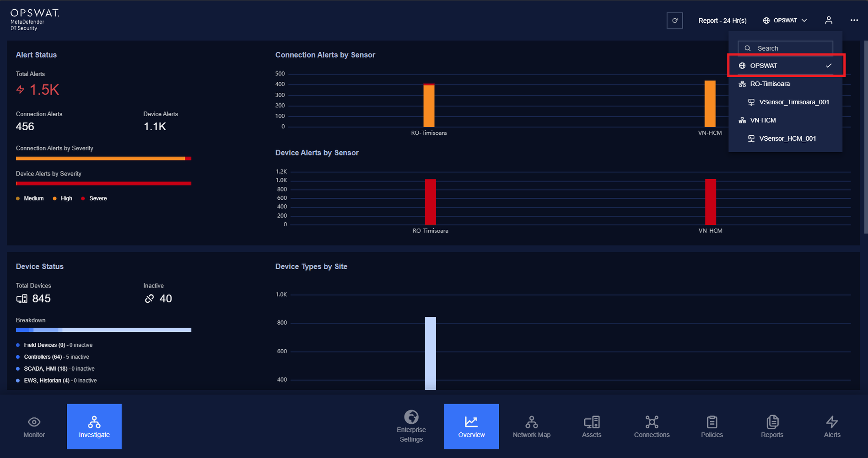The image size is (868, 458).
Task: Click VN-HCM orange connection alerts bar
Action: click(x=710, y=104)
